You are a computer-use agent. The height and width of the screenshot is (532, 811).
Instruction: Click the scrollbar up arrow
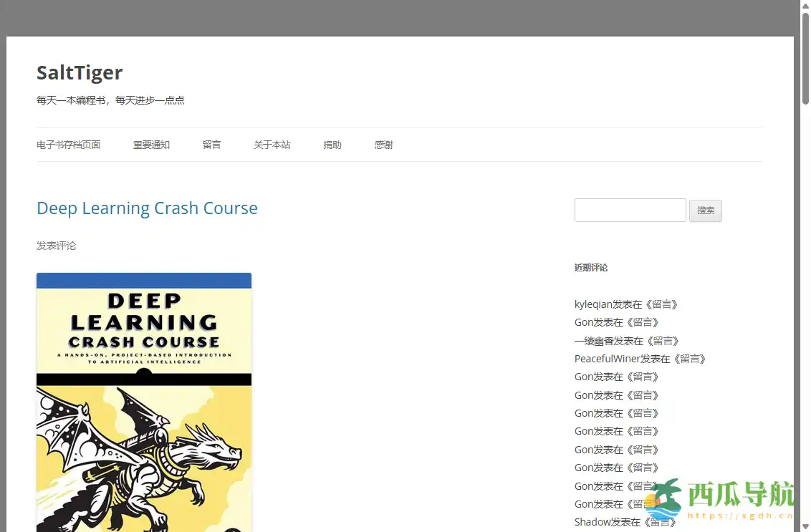coord(805,5)
